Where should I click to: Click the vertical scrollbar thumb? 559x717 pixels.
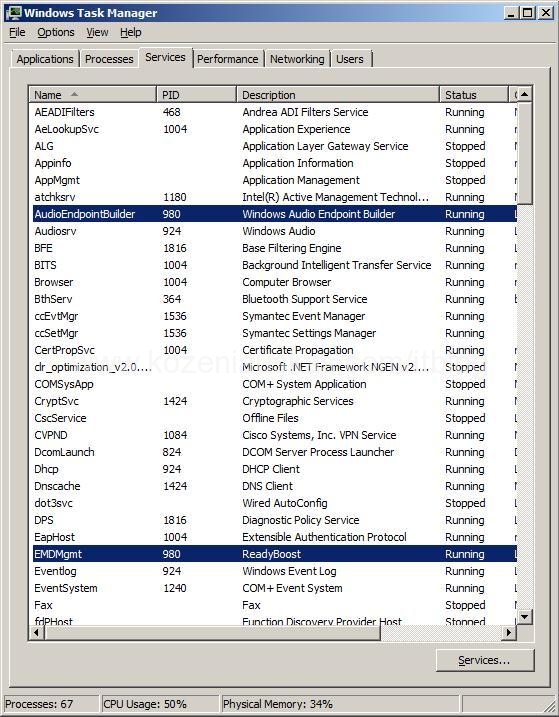(x=524, y=154)
